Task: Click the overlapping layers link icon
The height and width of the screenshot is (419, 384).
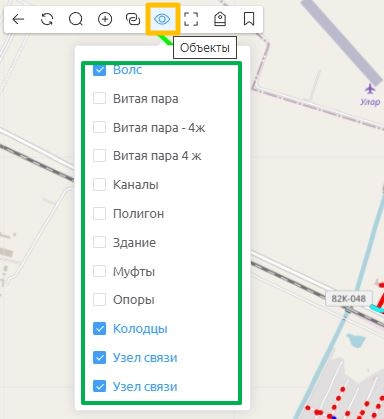Action: [x=133, y=19]
